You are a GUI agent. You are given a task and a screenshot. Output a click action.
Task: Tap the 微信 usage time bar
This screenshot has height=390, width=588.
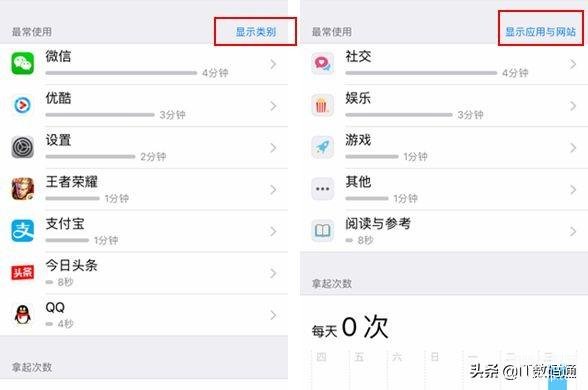tap(121, 73)
